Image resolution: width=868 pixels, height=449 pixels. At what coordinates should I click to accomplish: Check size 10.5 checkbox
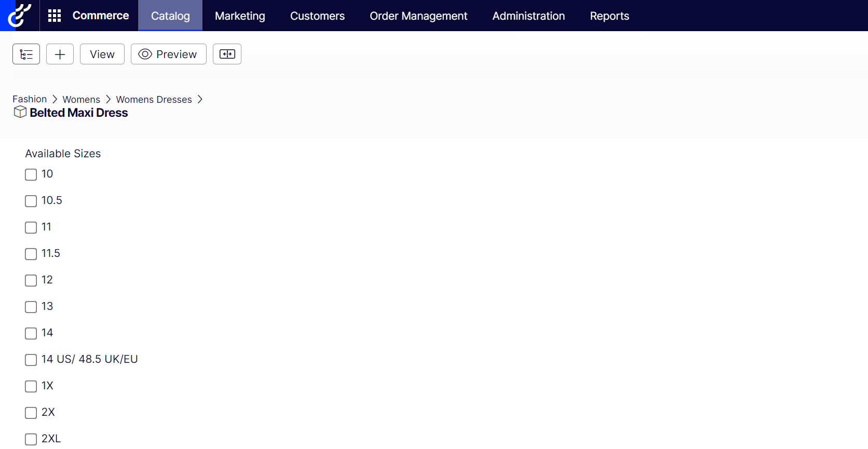[x=31, y=201]
